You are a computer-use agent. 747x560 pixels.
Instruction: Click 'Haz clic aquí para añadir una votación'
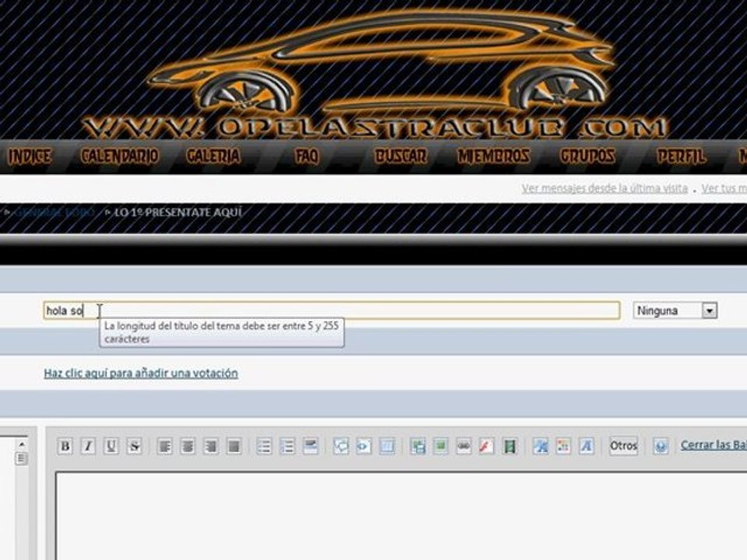tap(141, 373)
